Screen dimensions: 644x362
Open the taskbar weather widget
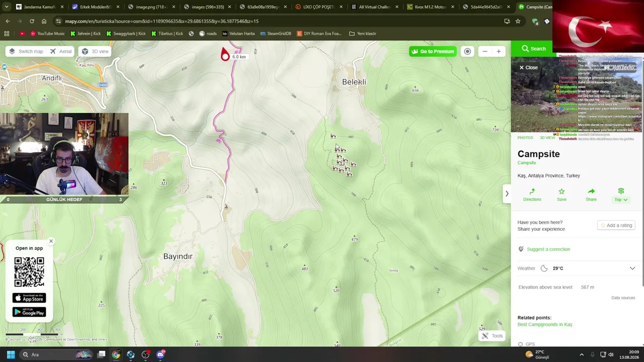(x=537, y=354)
